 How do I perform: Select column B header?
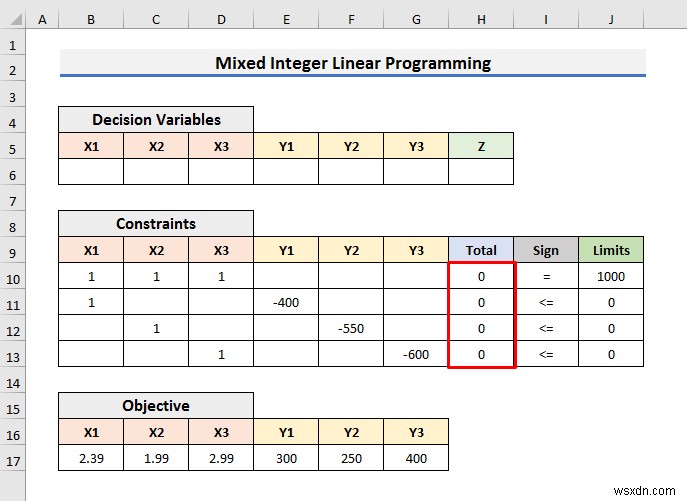(x=91, y=19)
